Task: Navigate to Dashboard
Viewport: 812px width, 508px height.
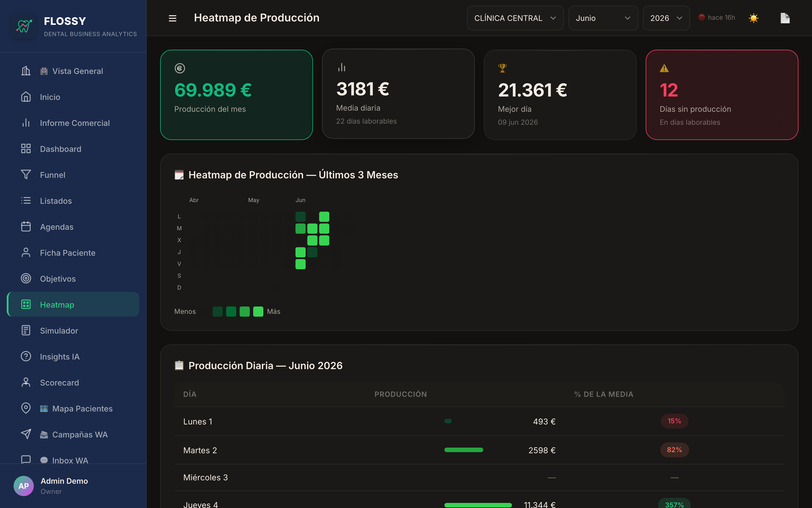Action: pos(73,148)
